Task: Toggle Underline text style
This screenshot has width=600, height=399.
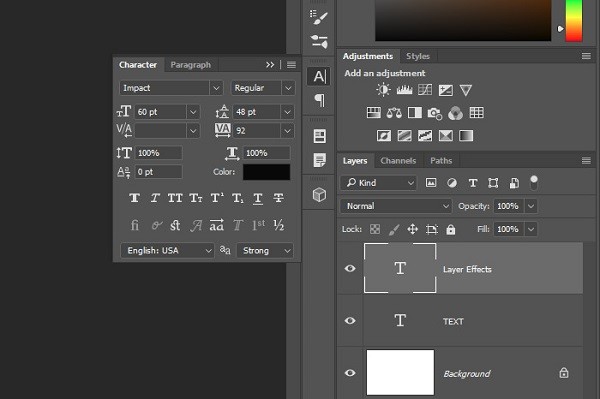Action: click(x=258, y=199)
